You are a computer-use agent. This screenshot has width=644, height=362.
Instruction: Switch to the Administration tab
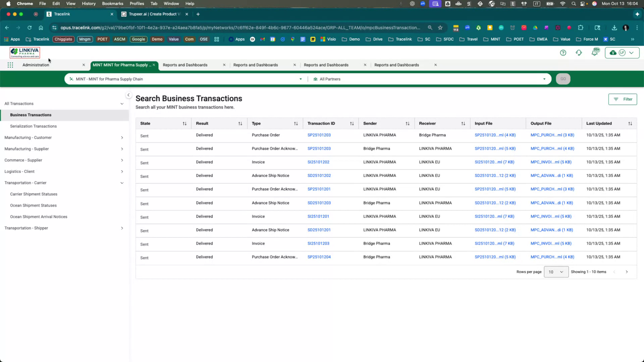[36, 65]
